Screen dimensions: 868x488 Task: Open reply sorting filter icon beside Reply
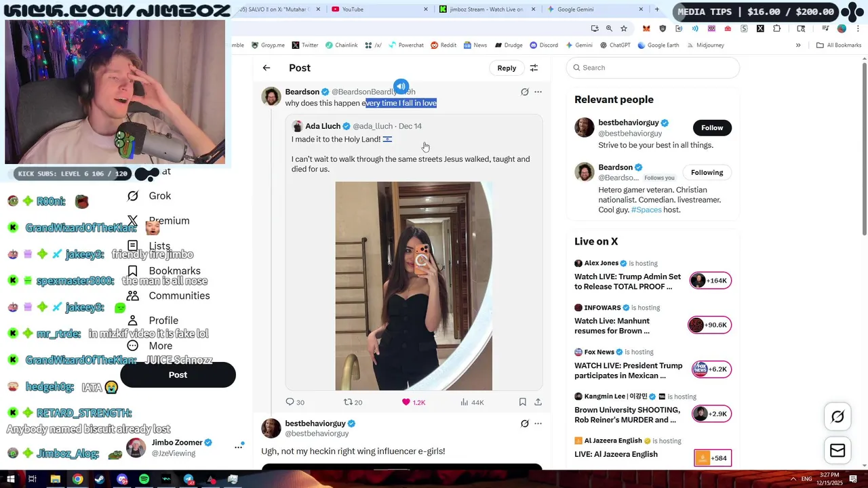pyautogui.click(x=534, y=68)
